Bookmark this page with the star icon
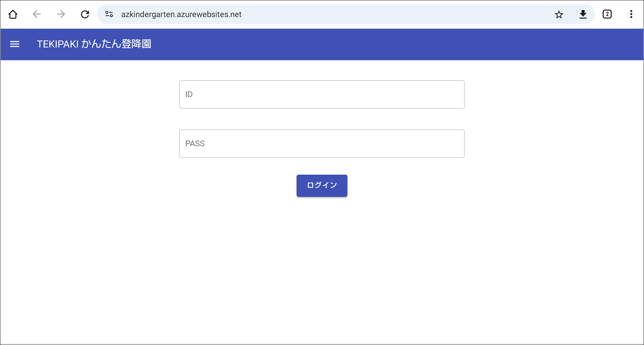The width and height of the screenshot is (644, 345). pos(559,14)
